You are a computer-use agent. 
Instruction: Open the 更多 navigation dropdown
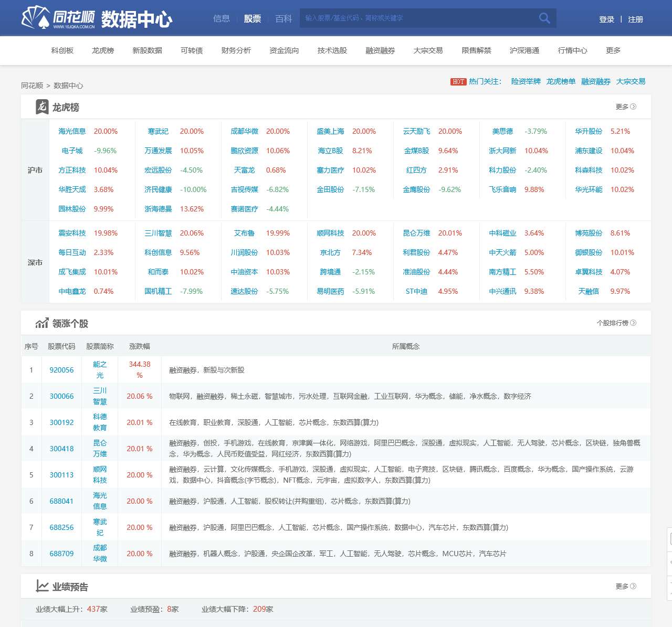612,50
